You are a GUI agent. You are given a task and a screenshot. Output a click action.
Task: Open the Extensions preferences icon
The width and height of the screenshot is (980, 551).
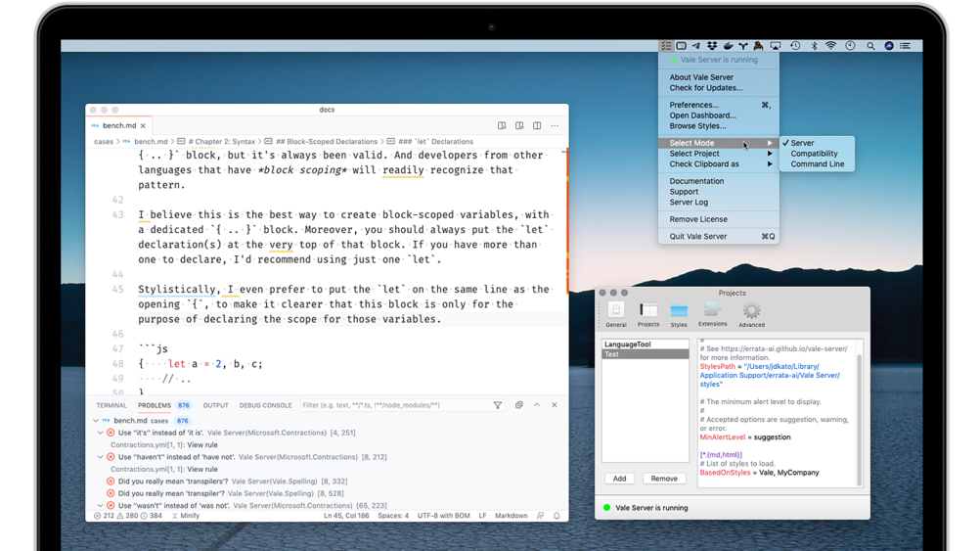pyautogui.click(x=712, y=314)
